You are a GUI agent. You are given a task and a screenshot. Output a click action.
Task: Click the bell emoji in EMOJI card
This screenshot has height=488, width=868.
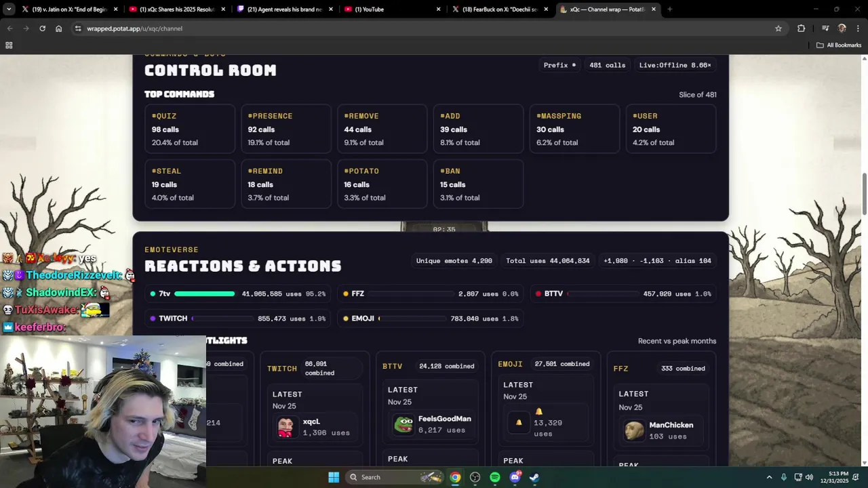(x=519, y=422)
